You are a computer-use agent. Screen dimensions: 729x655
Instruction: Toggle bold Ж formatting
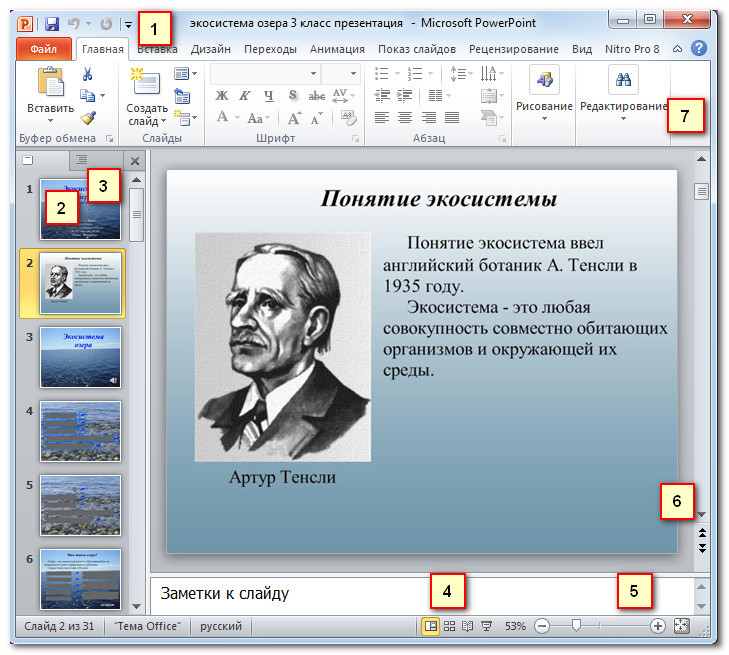(222, 95)
